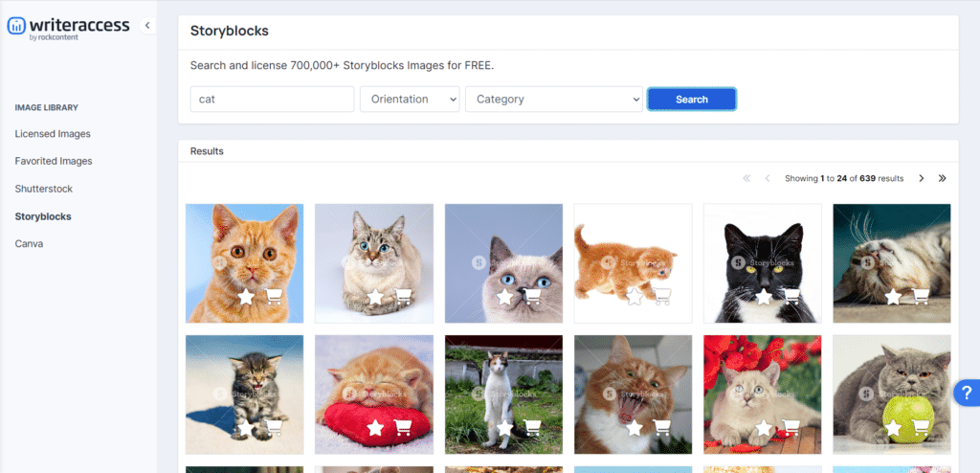
Task: Expand the Category dropdown
Action: tap(553, 99)
